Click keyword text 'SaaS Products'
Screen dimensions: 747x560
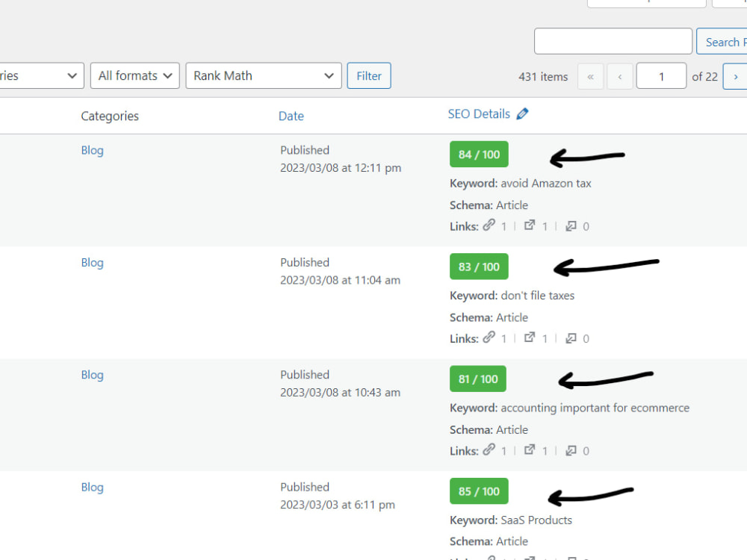tap(536, 520)
